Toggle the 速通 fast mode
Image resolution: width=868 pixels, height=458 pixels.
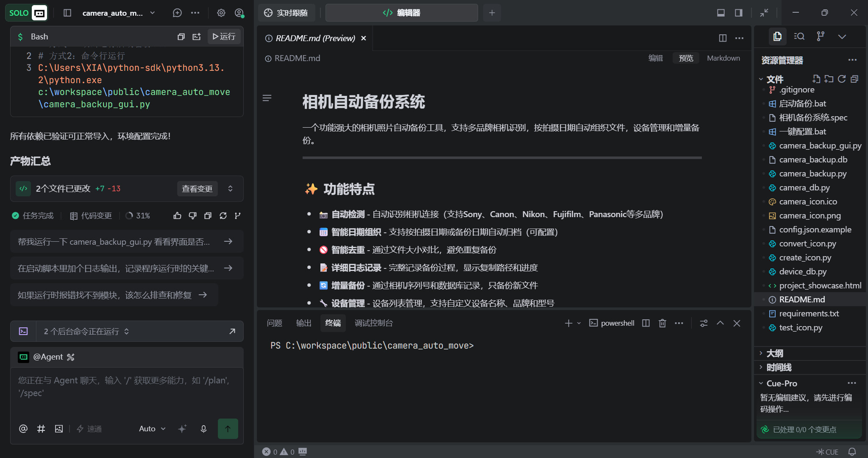point(89,429)
